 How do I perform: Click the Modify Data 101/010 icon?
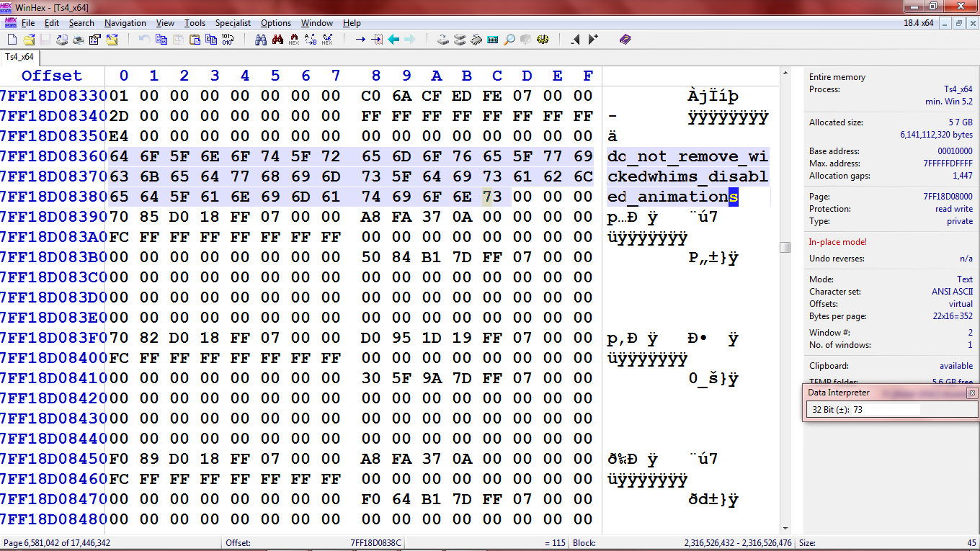[227, 40]
